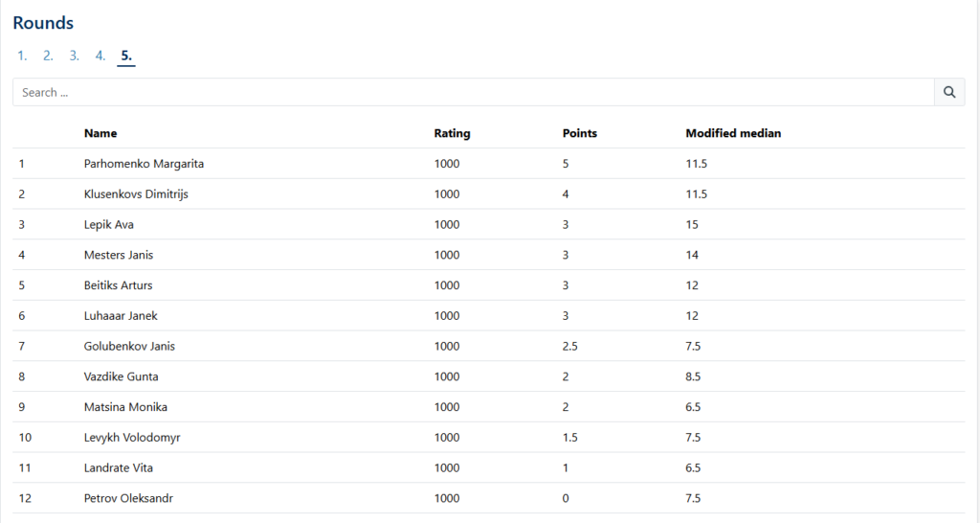
Task: Select player Parhomenko Margarita
Action: [x=144, y=164]
